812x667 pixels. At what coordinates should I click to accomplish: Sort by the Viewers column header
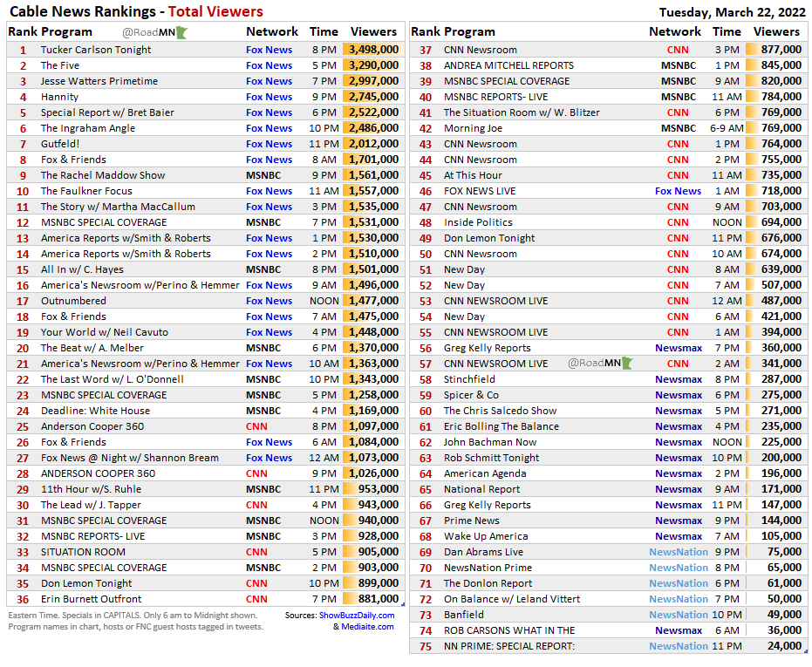coord(373,31)
